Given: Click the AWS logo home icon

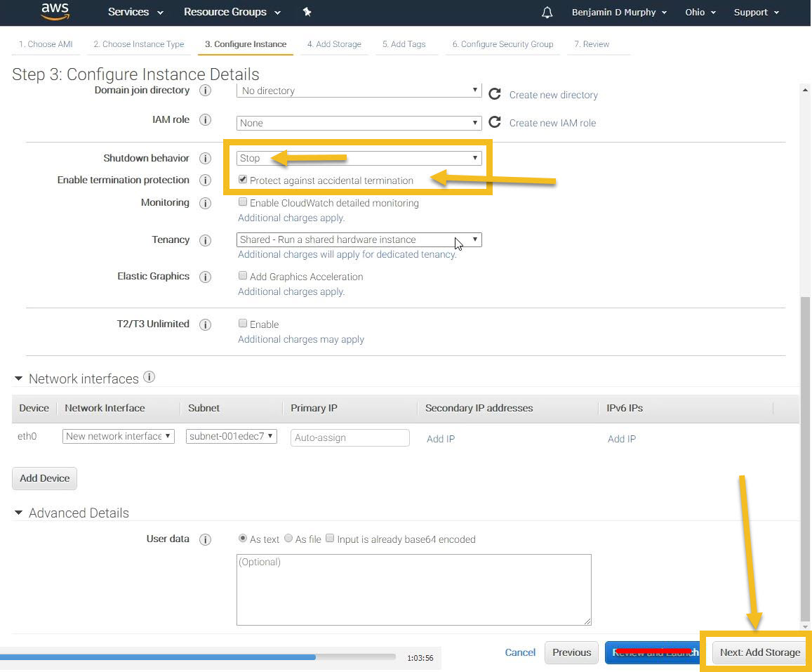Looking at the screenshot, I should [55, 11].
